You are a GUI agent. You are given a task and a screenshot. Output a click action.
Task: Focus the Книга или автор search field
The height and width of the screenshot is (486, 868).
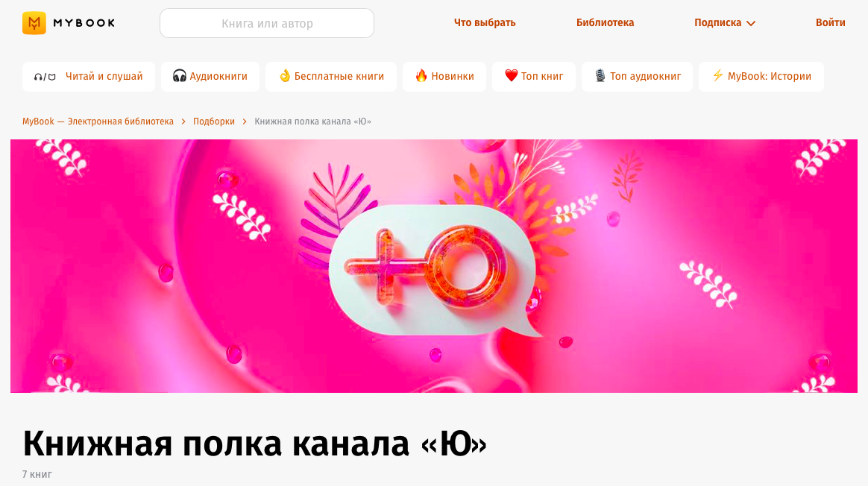[x=267, y=23]
